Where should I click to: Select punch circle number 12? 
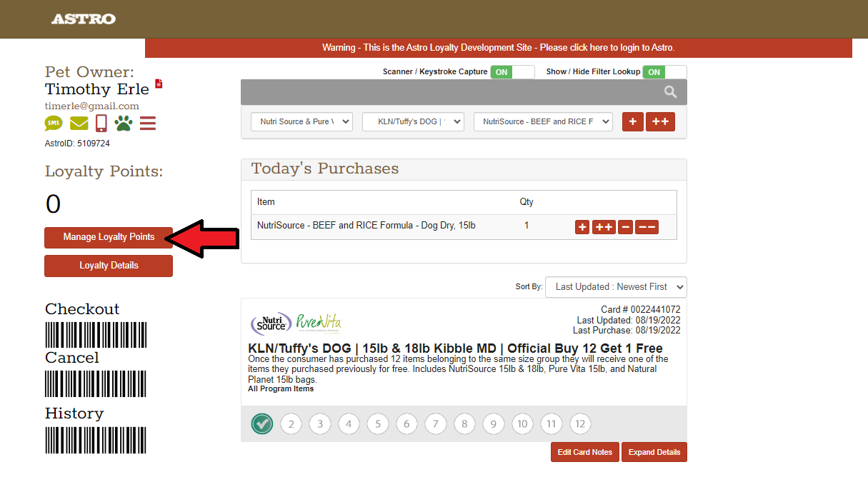click(x=580, y=424)
